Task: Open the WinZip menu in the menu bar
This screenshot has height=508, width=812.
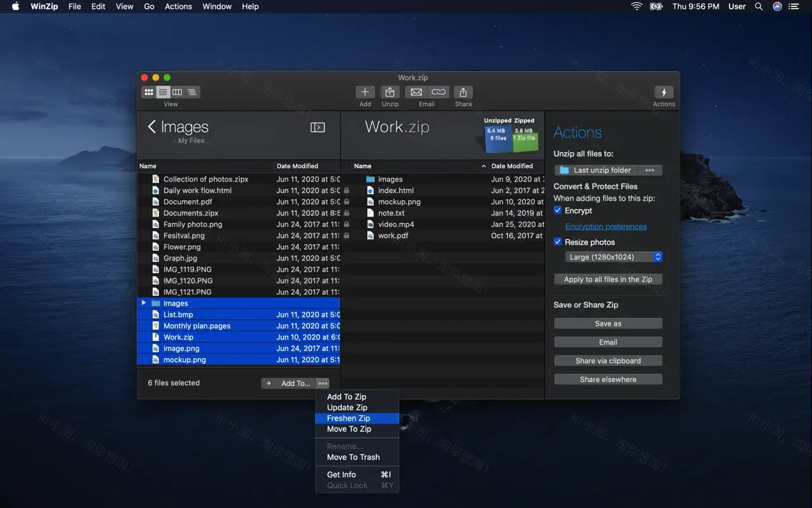Action: pos(44,6)
